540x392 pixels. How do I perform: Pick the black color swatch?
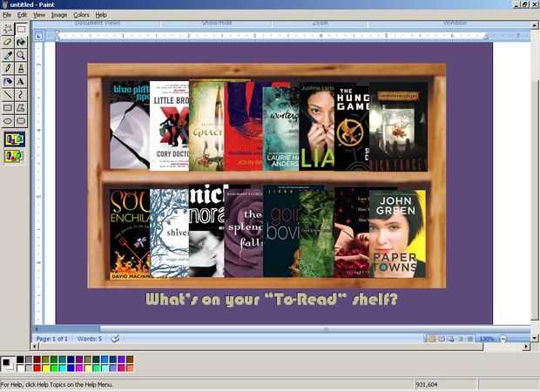pyautogui.click(x=20, y=359)
